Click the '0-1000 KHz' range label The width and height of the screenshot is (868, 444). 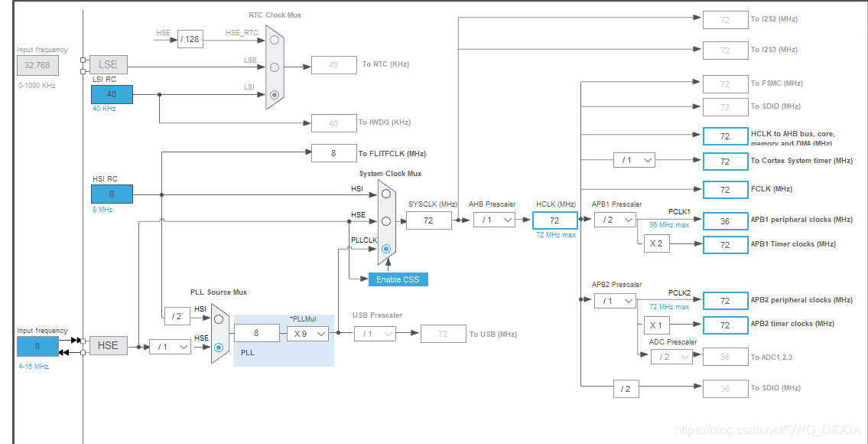pyautogui.click(x=37, y=86)
